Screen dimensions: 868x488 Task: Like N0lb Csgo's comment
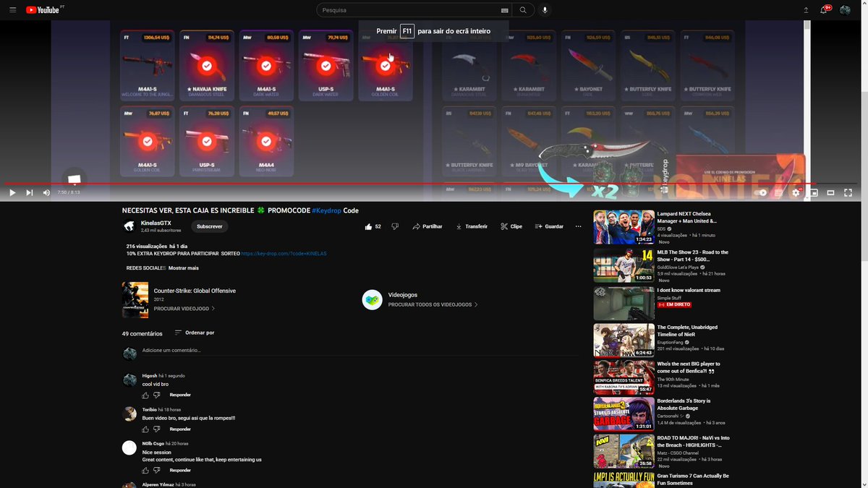(145, 471)
